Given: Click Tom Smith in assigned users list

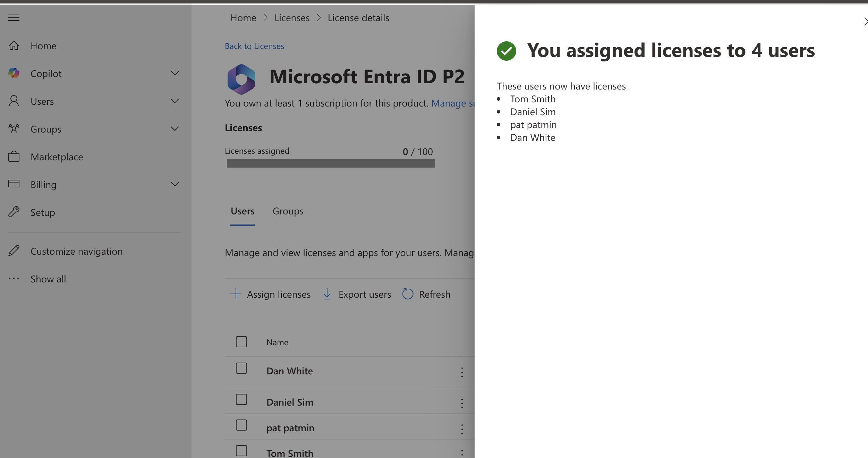Looking at the screenshot, I should (x=533, y=99).
